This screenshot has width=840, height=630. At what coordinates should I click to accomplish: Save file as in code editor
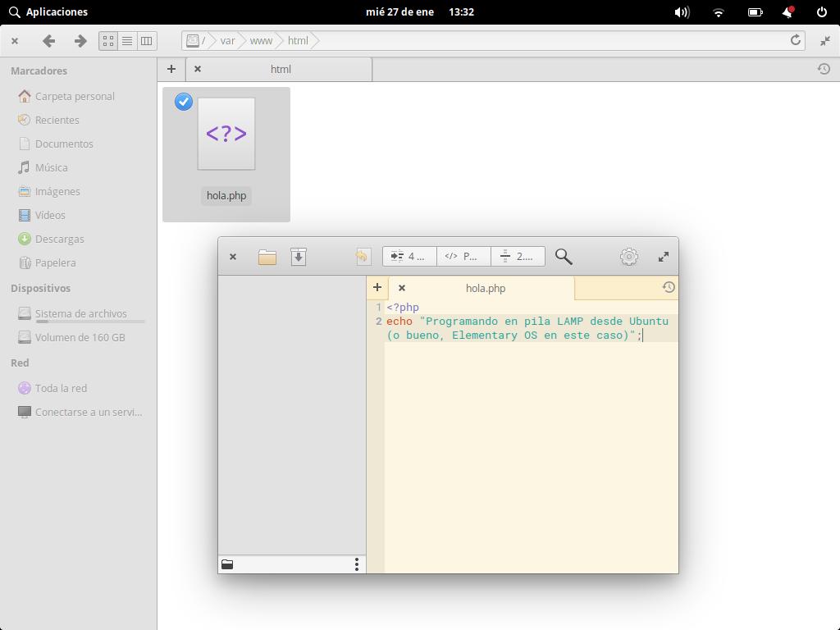[299, 257]
